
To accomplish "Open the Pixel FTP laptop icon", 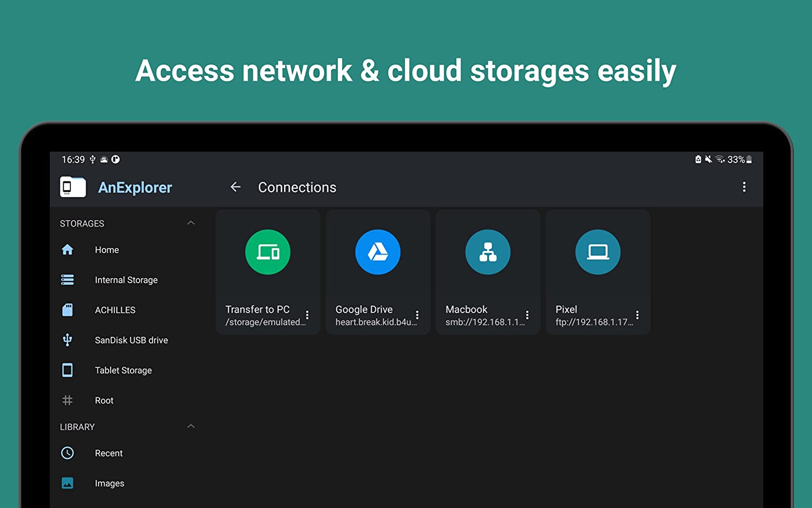I will click(598, 252).
